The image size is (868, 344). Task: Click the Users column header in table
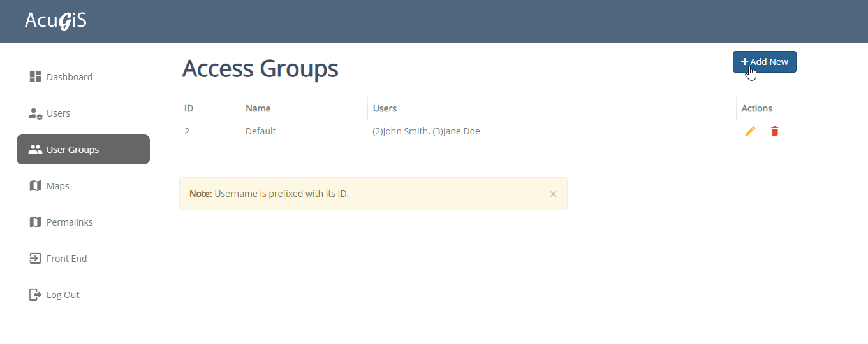tap(385, 108)
